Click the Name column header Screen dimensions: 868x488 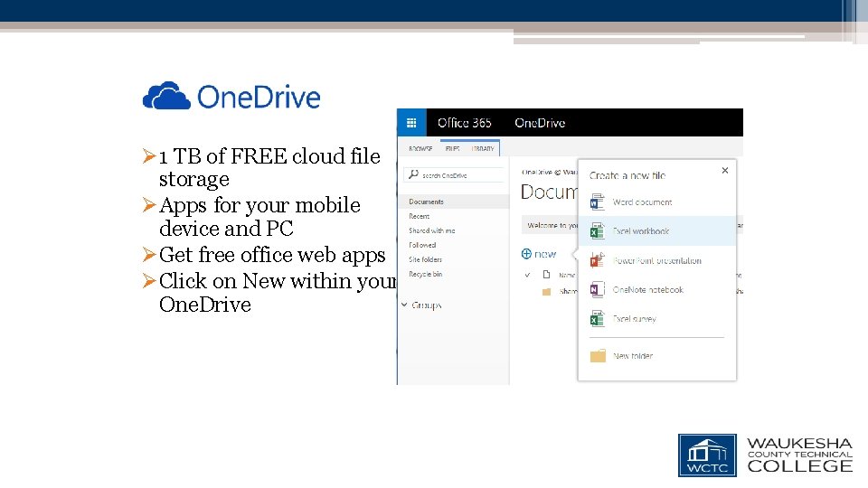(x=567, y=275)
